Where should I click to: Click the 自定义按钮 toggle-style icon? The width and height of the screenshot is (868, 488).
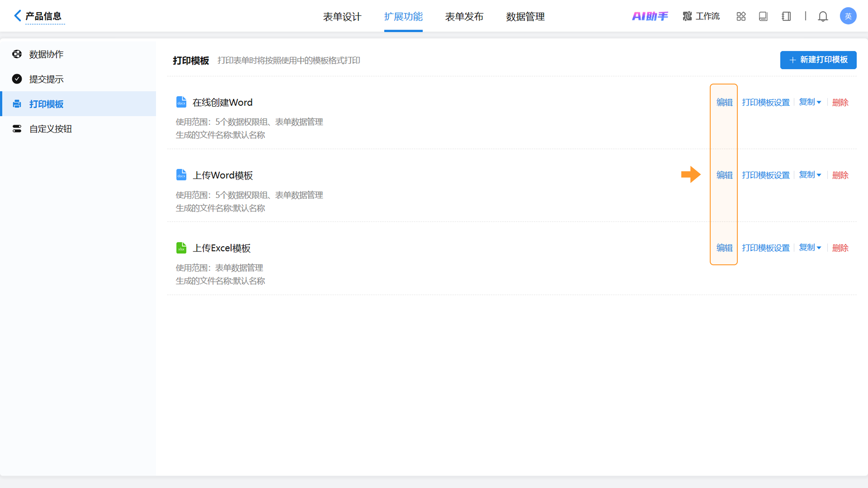click(17, 129)
